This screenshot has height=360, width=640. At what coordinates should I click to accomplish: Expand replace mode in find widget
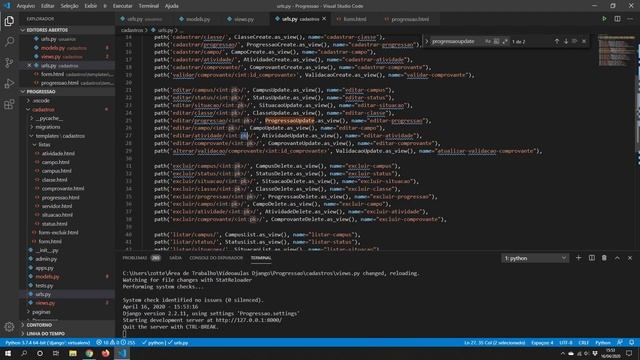click(x=427, y=41)
